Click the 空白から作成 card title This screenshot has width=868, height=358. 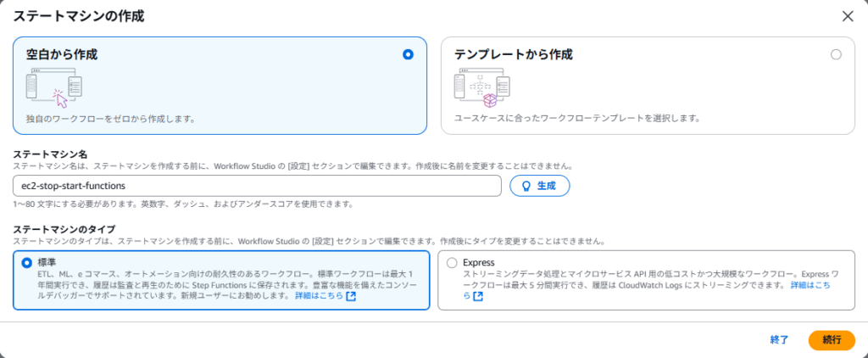pos(62,54)
